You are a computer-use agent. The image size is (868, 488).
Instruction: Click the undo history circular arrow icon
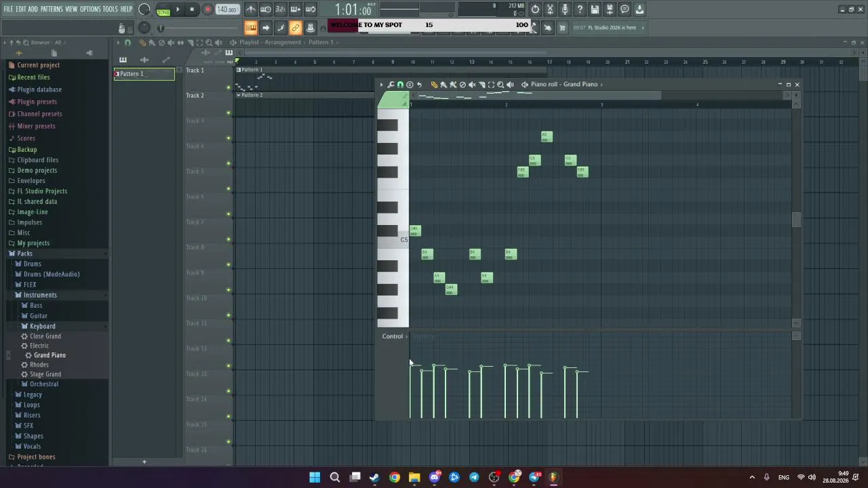coord(535,9)
